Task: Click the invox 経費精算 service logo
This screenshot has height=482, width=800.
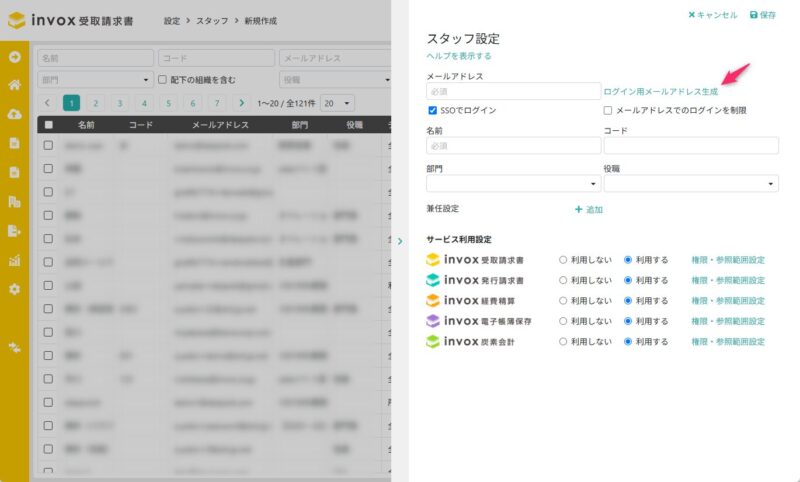Action: [470, 300]
